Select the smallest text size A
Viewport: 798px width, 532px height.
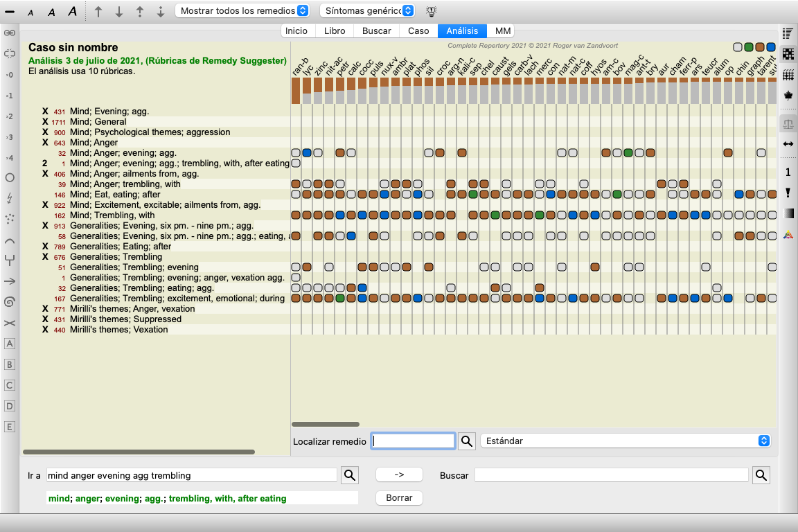(30, 12)
